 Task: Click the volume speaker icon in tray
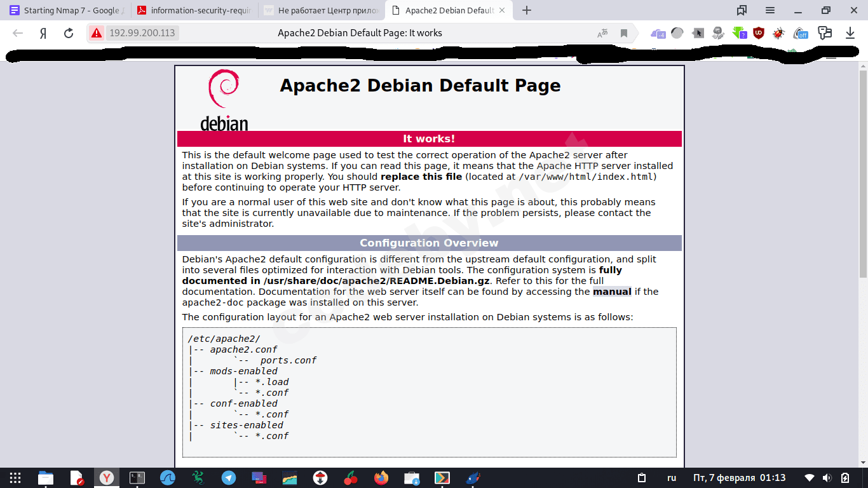click(827, 478)
